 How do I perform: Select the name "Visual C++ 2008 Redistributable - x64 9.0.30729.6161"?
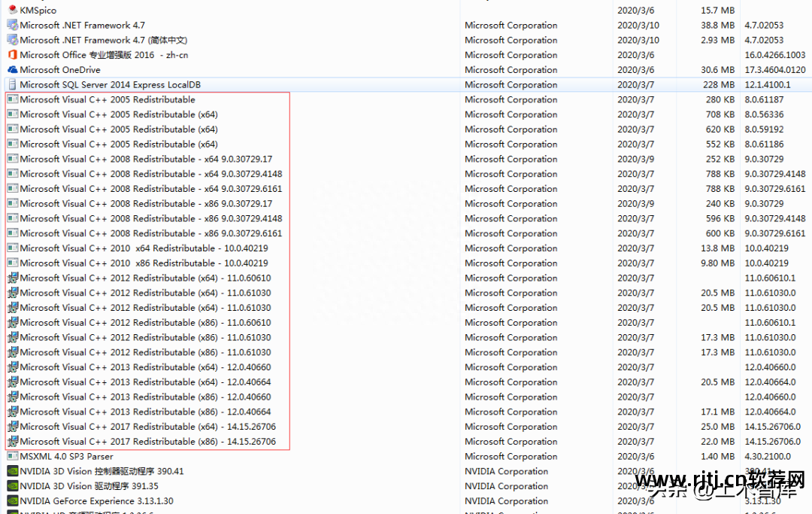click(x=150, y=189)
